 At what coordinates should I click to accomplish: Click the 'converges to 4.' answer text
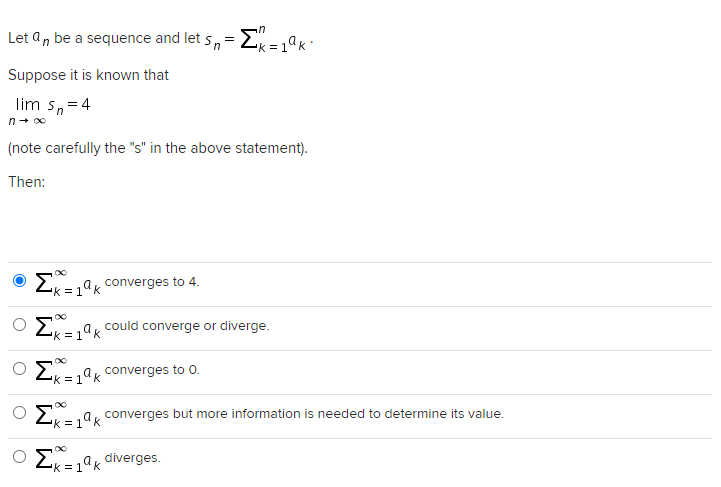152,282
